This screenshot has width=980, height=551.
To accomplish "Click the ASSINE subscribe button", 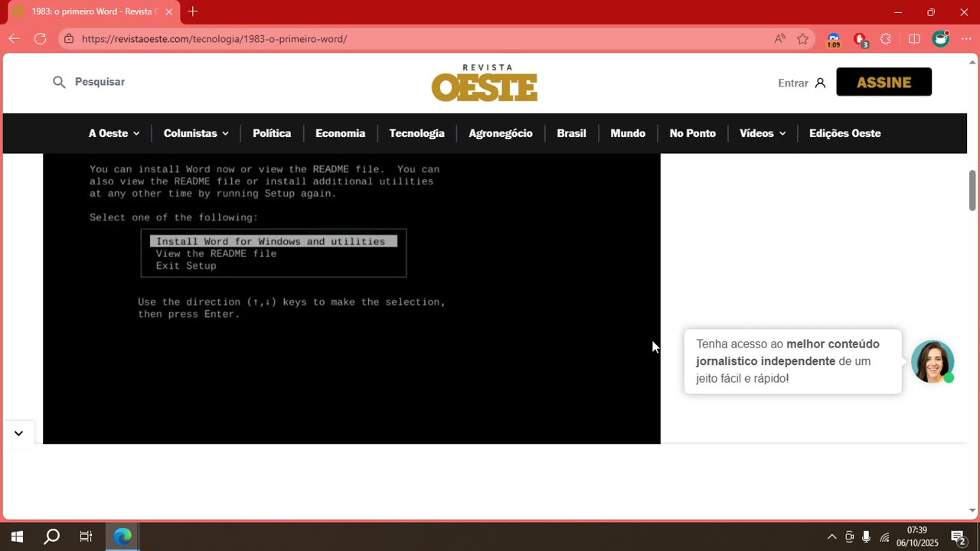I will point(884,82).
